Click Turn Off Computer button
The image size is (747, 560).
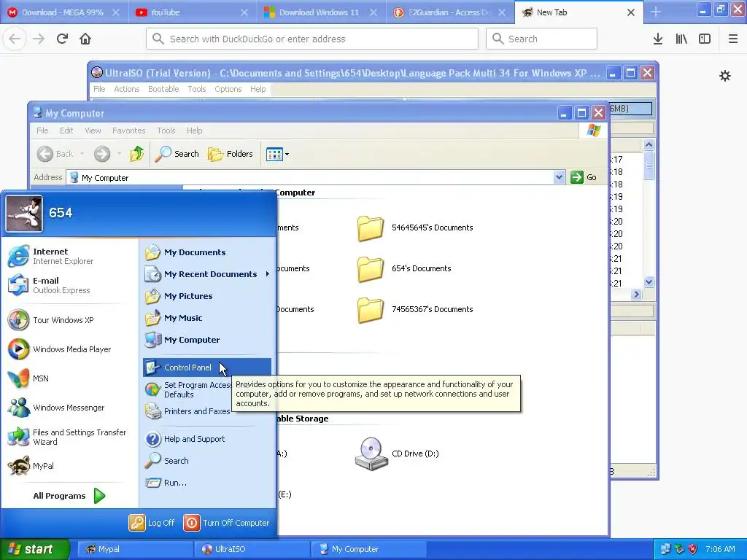pyautogui.click(x=227, y=523)
